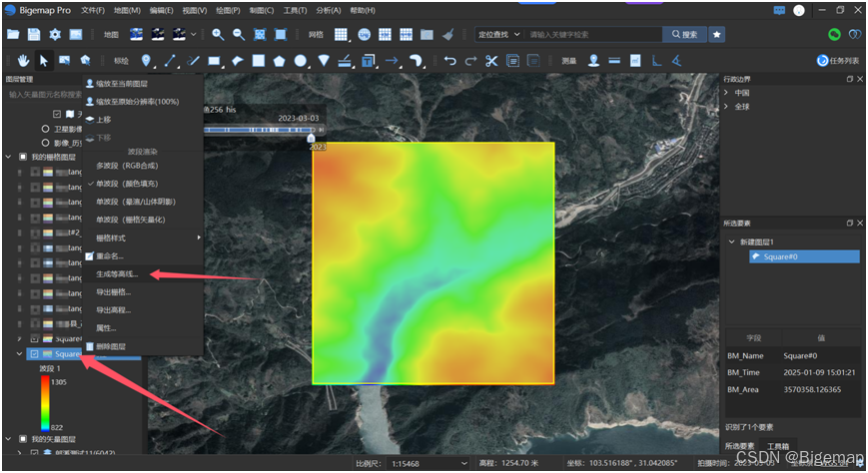
Task: Collapse the 我的栅格图层 tree group
Action: (9, 157)
